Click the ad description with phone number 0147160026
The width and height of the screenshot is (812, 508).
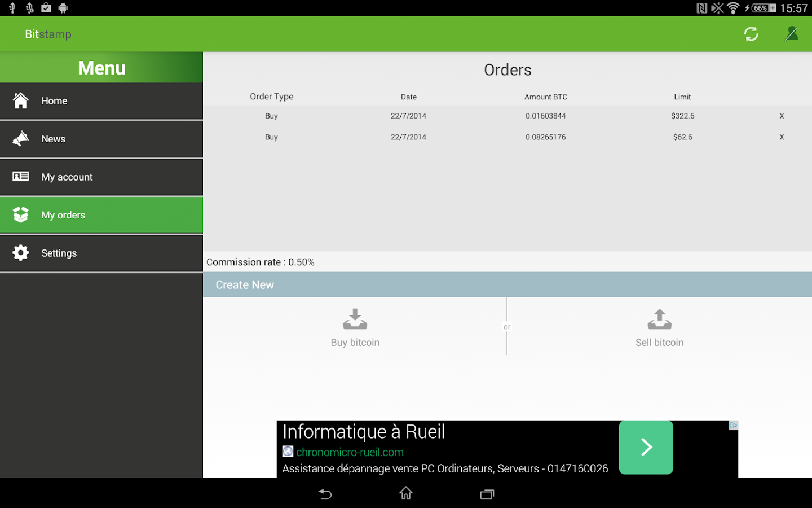click(445, 468)
